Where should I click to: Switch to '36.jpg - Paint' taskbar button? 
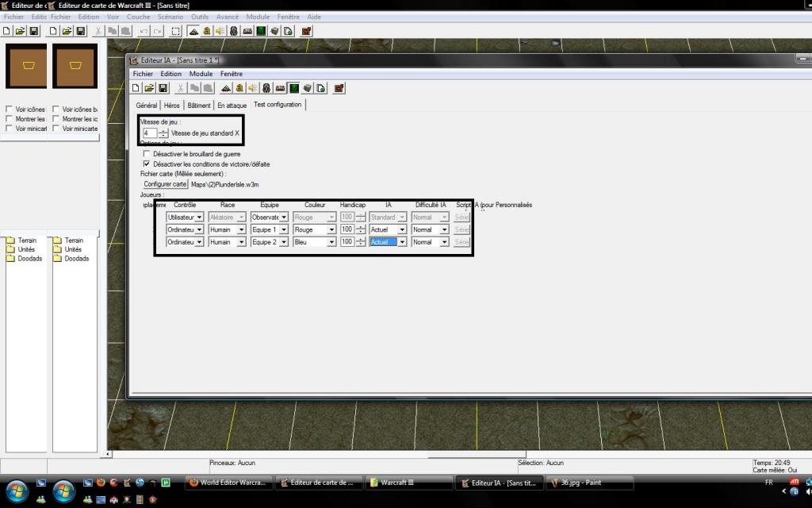[590, 483]
